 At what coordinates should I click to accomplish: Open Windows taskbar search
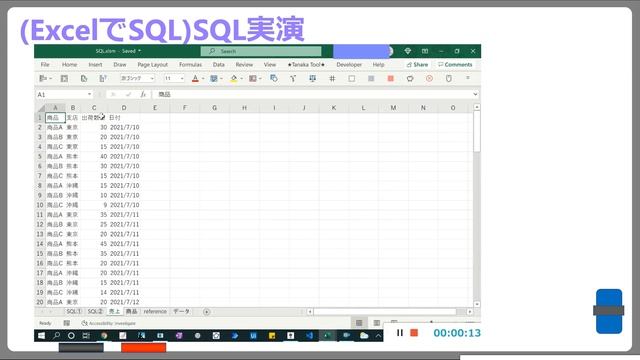(56, 336)
